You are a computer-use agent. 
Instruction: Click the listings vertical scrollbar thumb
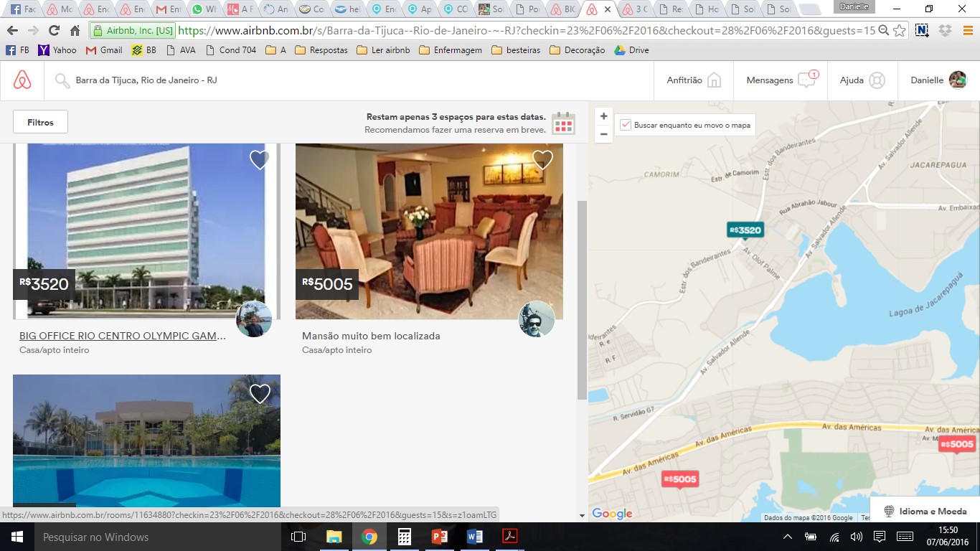(x=582, y=300)
